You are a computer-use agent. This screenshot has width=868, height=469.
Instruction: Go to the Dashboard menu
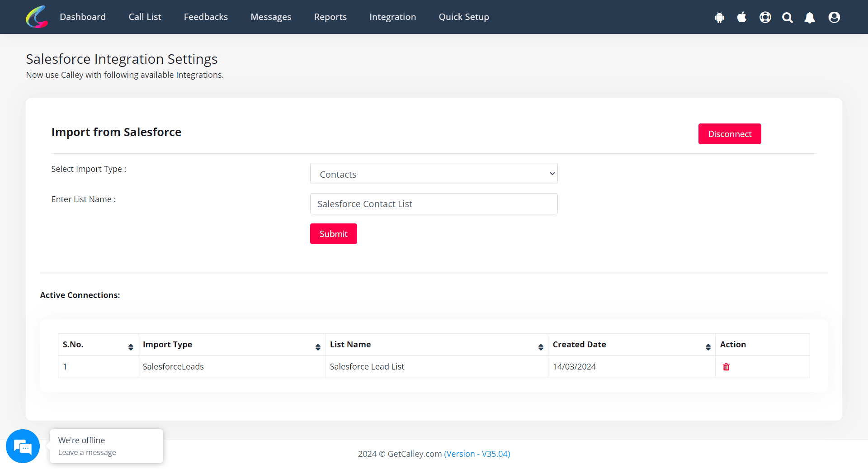(83, 17)
